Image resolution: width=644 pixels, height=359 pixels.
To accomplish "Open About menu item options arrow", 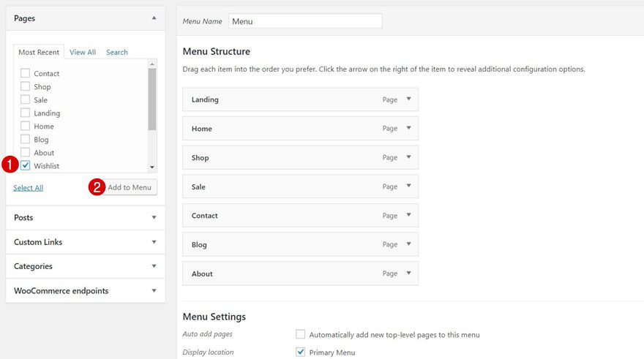I will (x=408, y=273).
